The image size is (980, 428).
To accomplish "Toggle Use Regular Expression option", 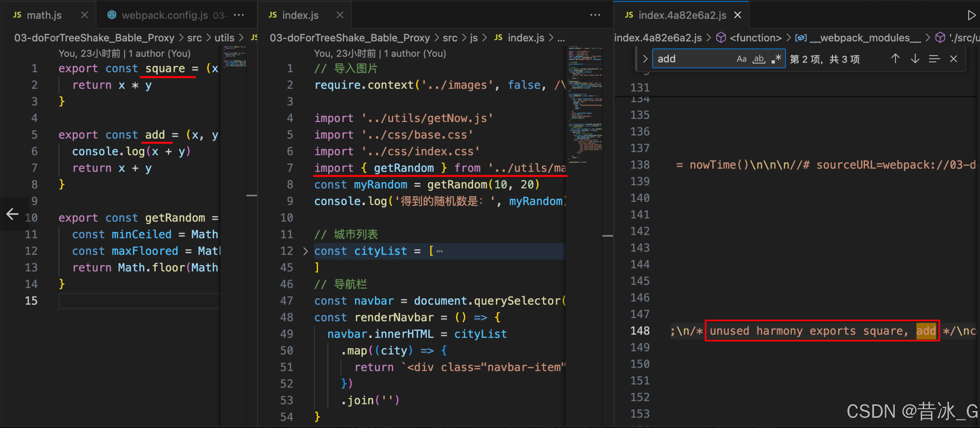I will pyautogui.click(x=776, y=59).
